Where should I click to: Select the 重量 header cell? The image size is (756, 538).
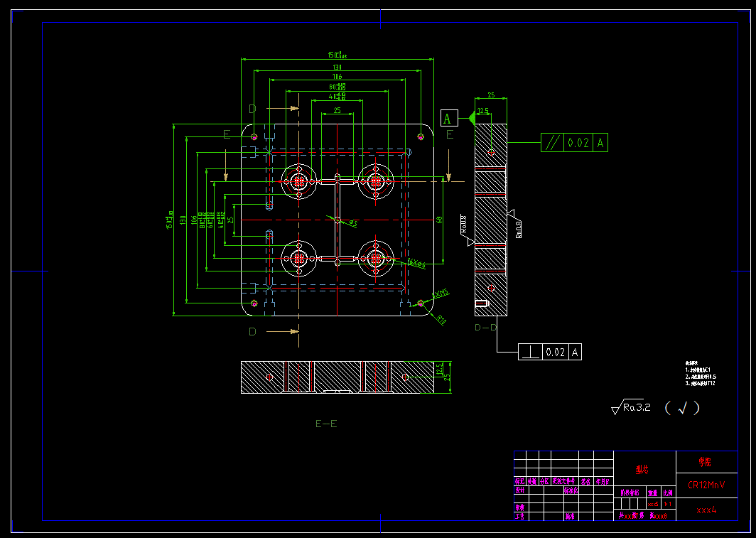653,493
